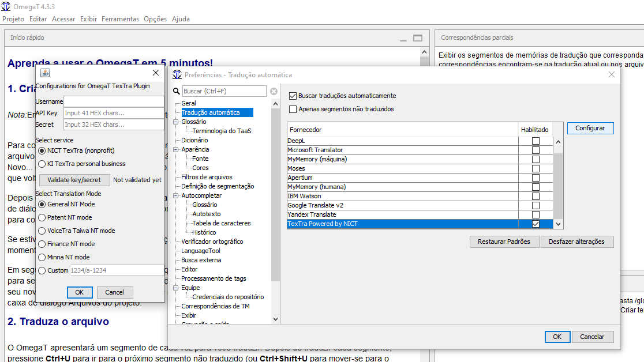Enable Apertium provider checkbox
Image resolution: width=644 pixels, height=362 pixels.
coord(536,178)
